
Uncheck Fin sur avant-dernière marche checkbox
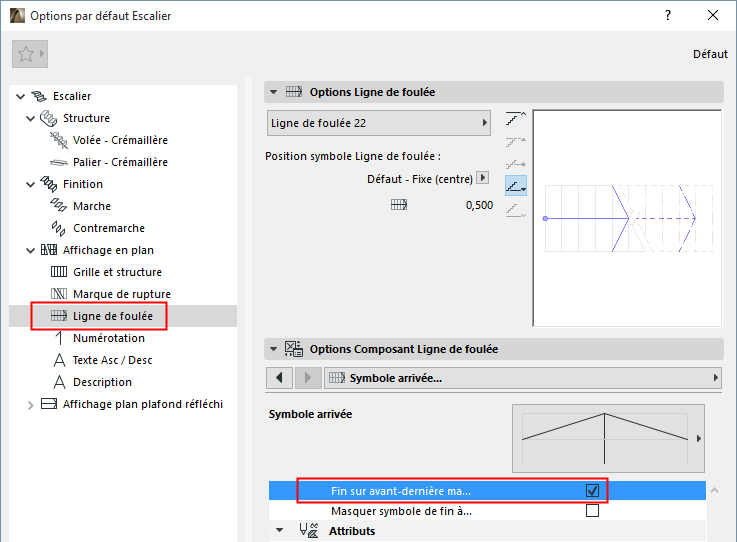click(592, 491)
